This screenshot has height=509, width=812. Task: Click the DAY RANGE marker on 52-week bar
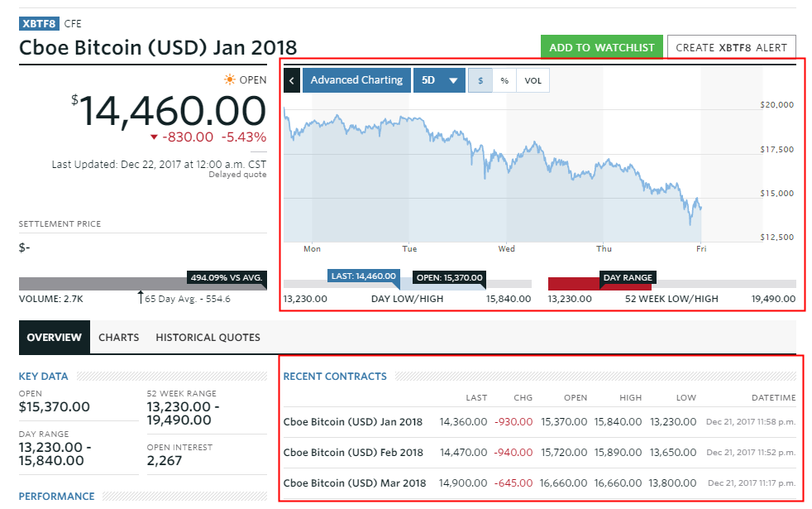pyautogui.click(x=628, y=278)
